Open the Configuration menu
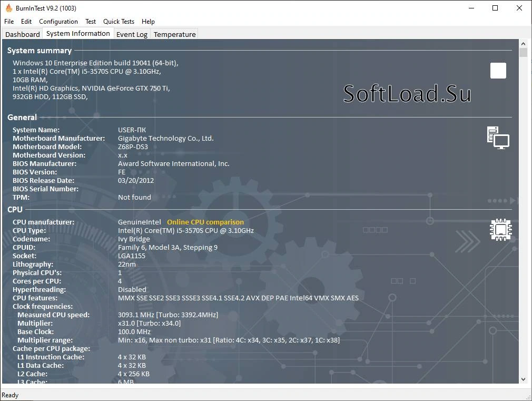532x401 pixels. pos(58,22)
